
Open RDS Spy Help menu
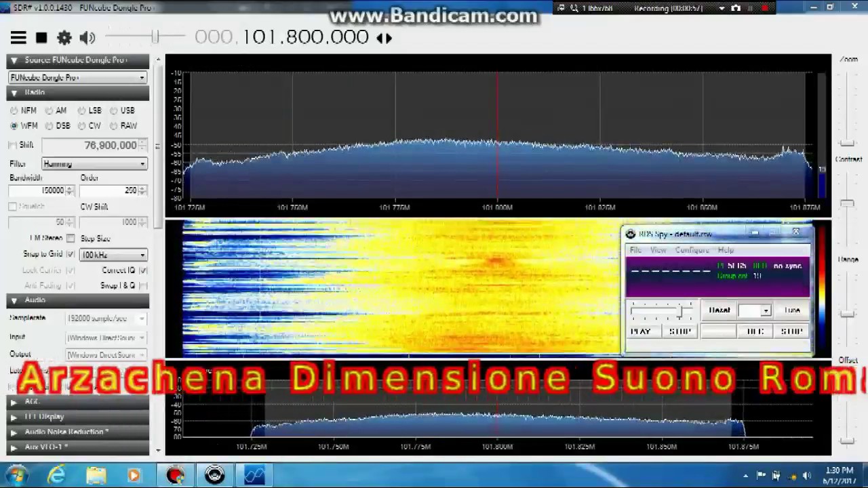click(x=726, y=250)
